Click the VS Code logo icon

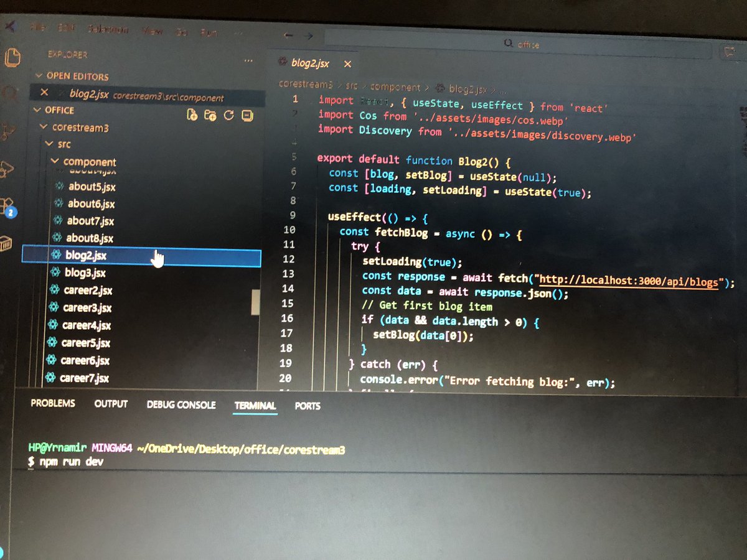pyautogui.click(x=10, y=26)
